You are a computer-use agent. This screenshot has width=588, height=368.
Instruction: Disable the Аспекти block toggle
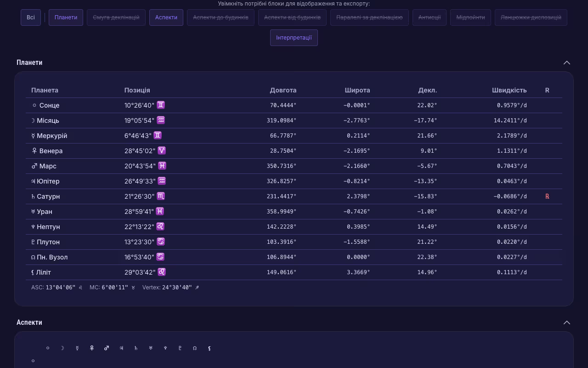pyautogui.click(x=166, y=17)
